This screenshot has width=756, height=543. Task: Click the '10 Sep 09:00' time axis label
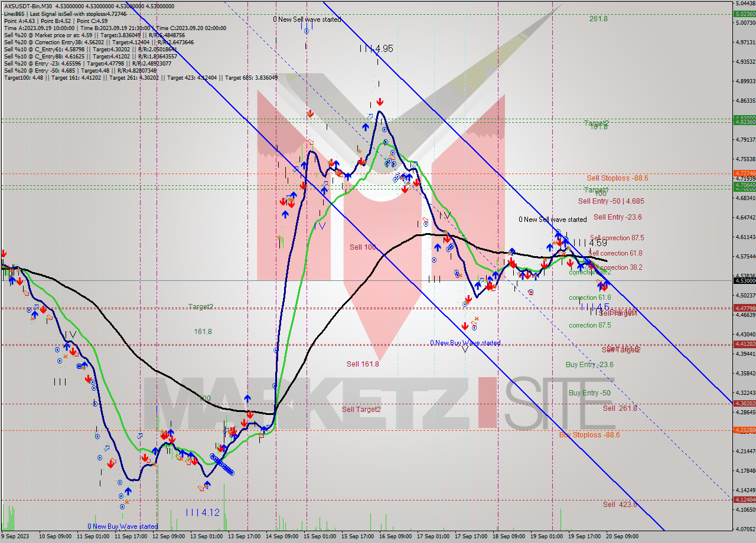pos(56,537)
